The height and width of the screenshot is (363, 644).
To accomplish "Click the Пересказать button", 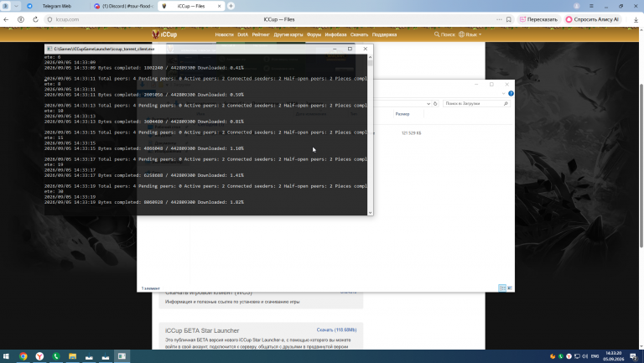I will (x=538, y=19).
